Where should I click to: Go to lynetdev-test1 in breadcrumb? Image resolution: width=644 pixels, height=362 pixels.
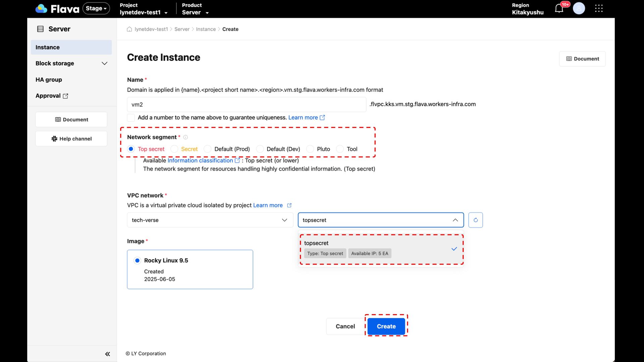coord(151,29)
